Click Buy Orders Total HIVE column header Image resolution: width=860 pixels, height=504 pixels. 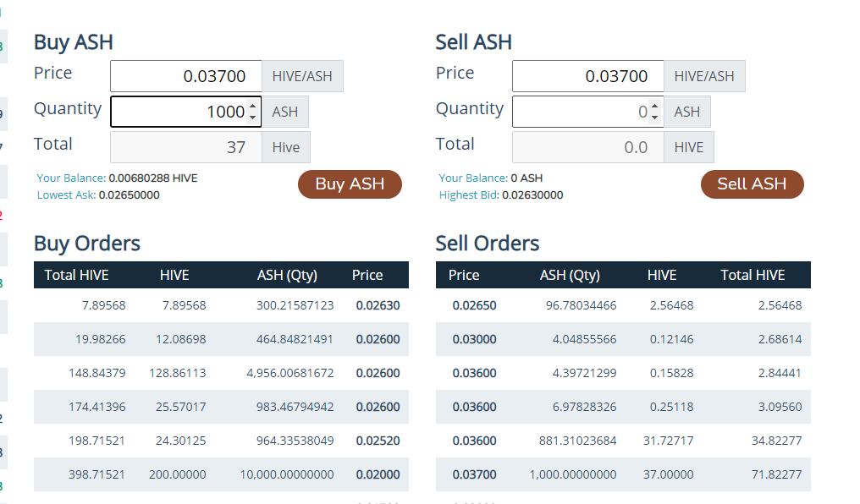click(77, 275)
